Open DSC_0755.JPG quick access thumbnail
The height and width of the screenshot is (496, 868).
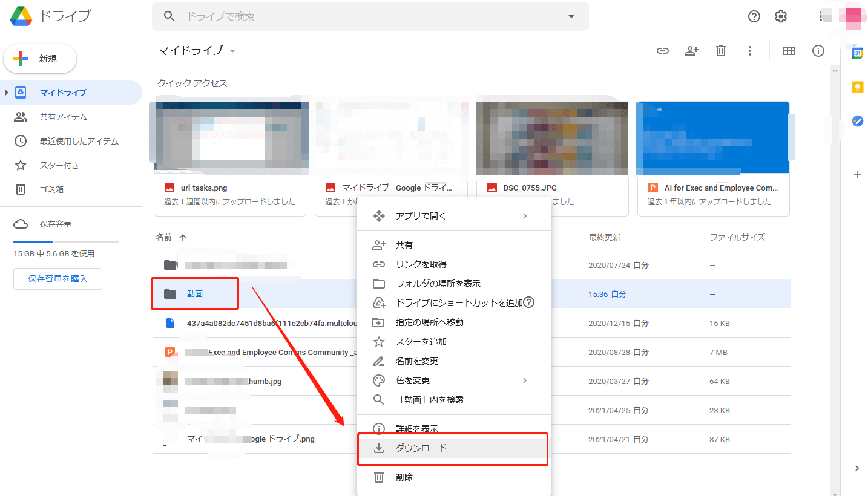tap(552, 139)
